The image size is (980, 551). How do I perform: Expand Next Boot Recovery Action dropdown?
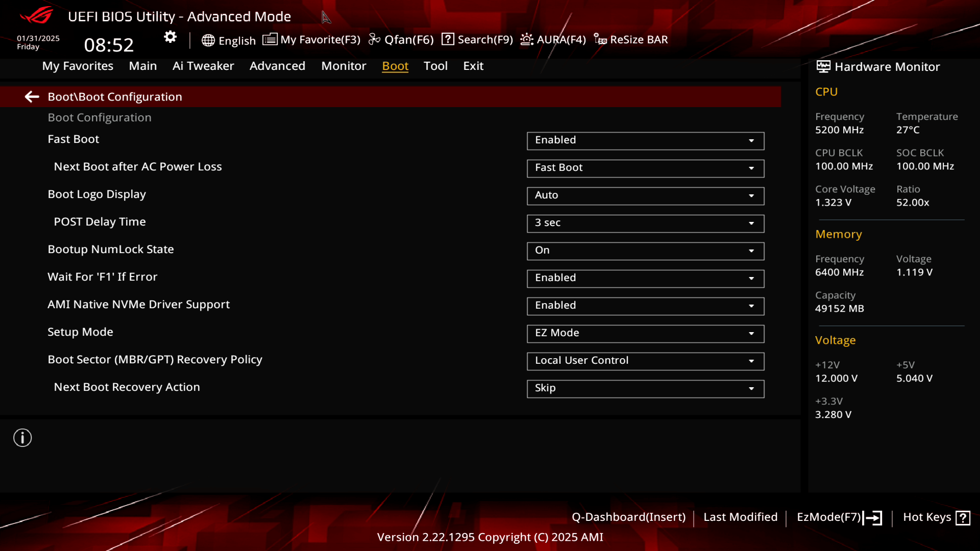click(x=645, y=389)
